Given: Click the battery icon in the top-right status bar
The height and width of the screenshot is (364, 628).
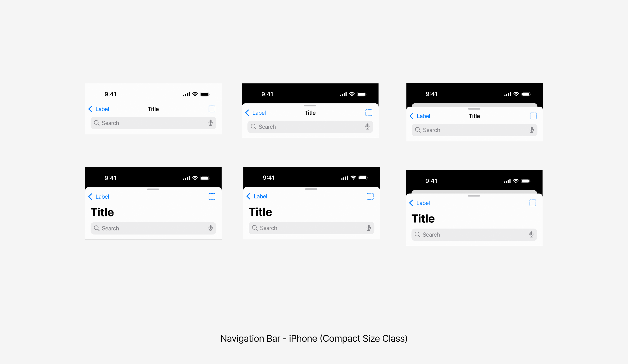Looking at the screenshot, I should pos(526,94).
